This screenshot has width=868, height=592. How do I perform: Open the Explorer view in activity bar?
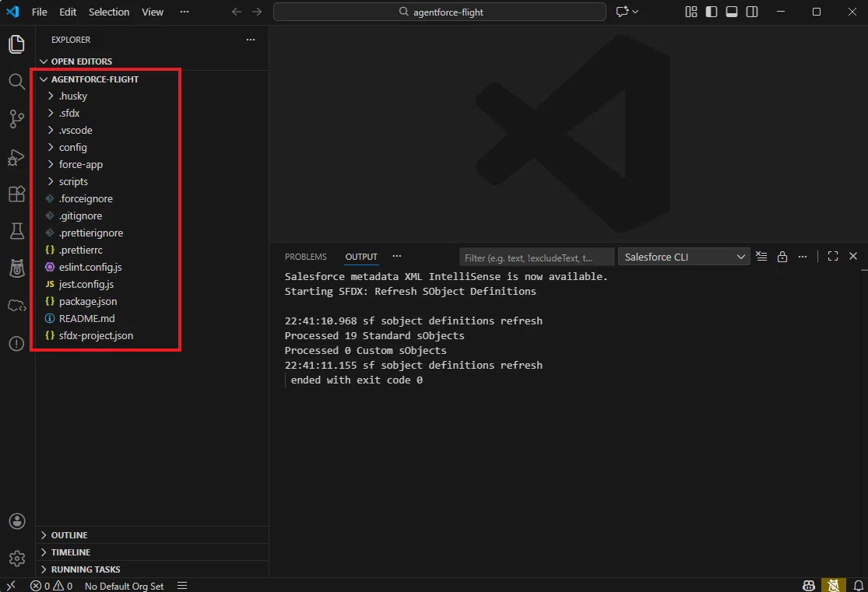[16, 44]
